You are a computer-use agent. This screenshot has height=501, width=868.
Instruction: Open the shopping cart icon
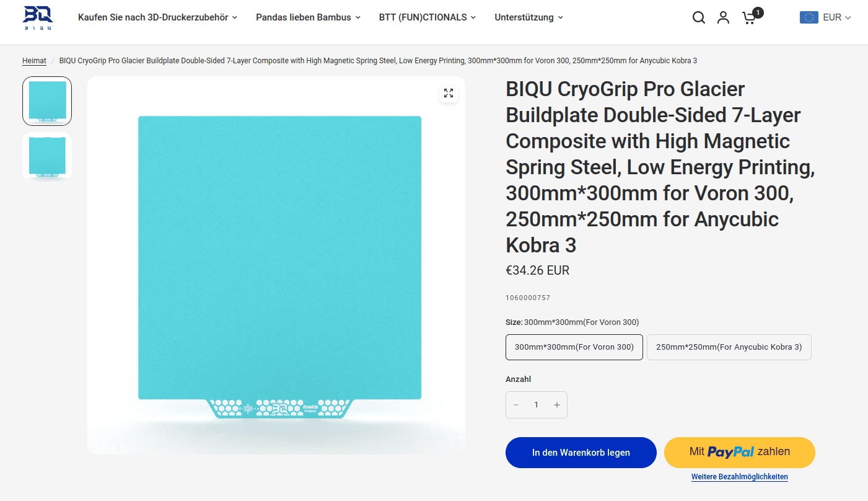(x=749, y=17)
